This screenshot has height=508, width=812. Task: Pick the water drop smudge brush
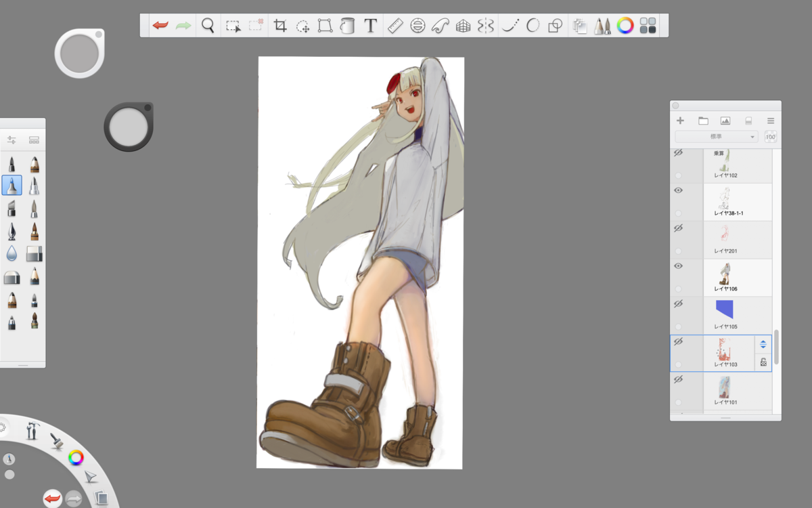12,253
